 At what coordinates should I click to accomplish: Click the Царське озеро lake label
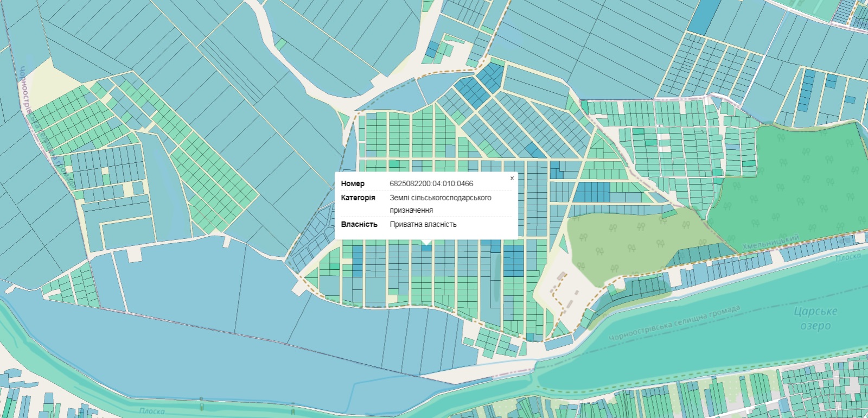(x=815, y=318)
